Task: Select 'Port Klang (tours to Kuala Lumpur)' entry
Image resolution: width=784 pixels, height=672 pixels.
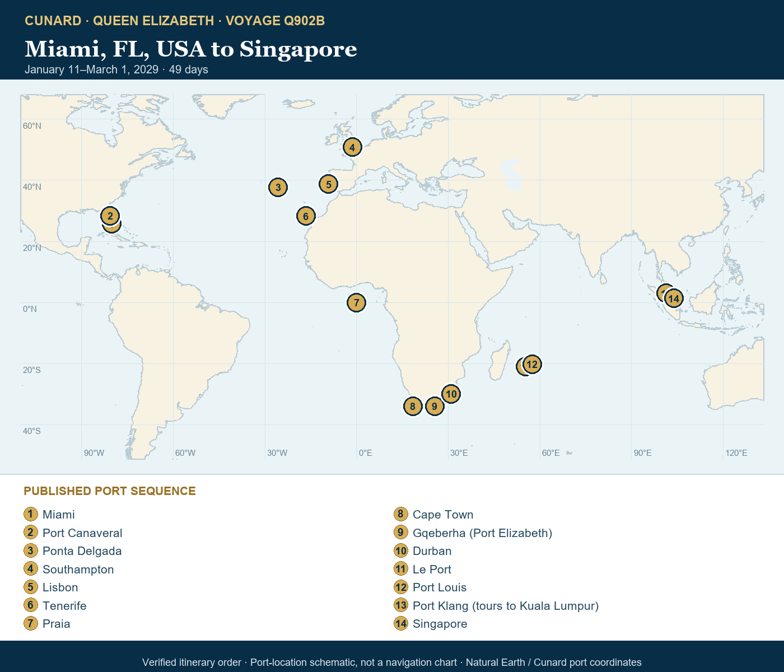Action: tap(506, 606)
